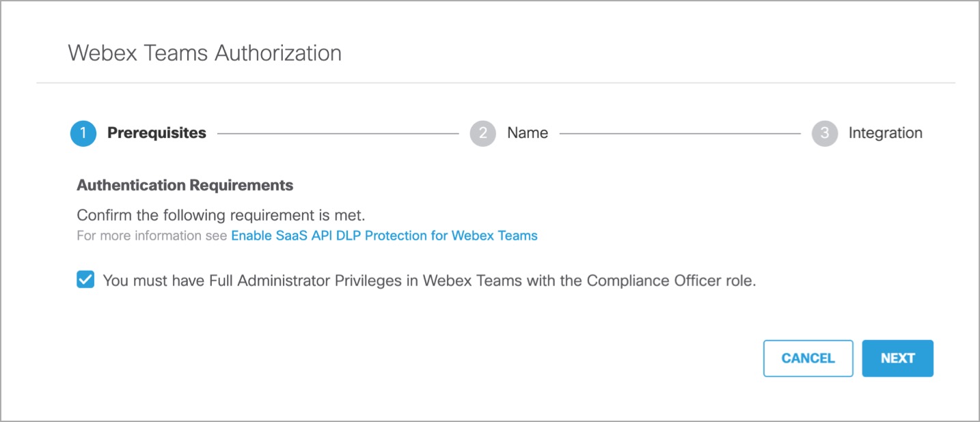Uncheck the Full Administrator Privileges checkbox
Image resolution: width=980 pixels, height=422 pixels.
(x=85, y=280)
